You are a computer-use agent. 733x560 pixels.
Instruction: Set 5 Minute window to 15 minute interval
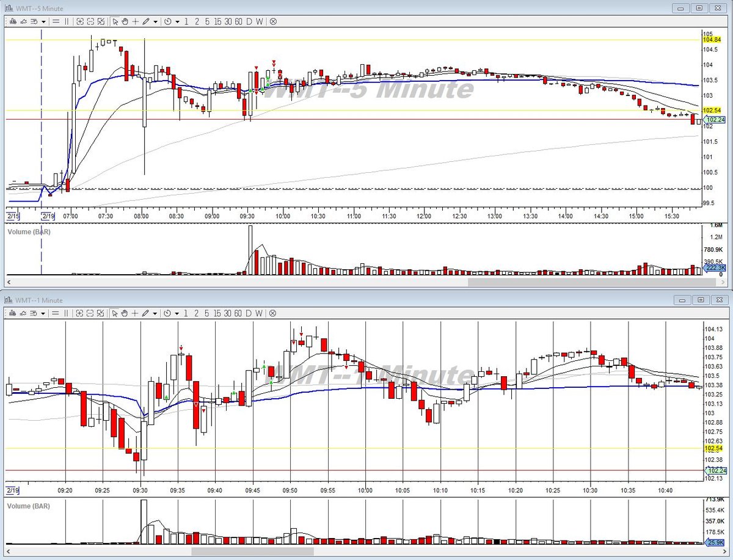(217, 21)
